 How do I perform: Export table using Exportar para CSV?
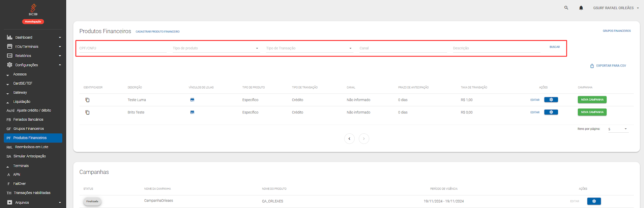pos(608,66)
